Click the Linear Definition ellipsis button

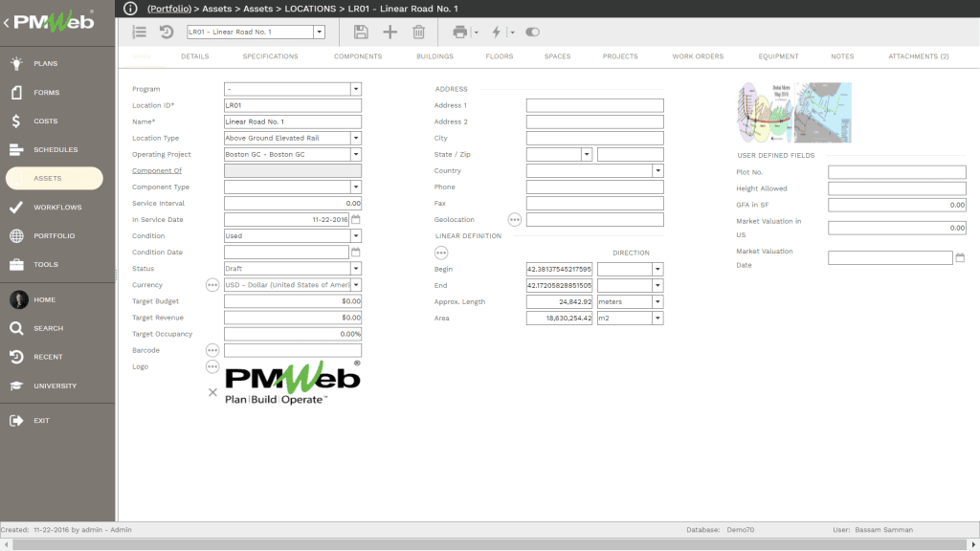coord(441,253)
